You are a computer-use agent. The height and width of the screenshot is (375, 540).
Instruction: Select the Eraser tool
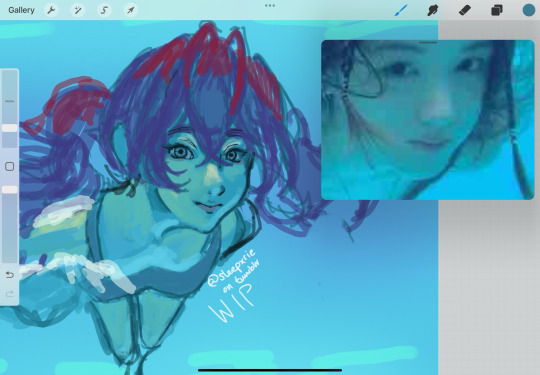[465, 10]
